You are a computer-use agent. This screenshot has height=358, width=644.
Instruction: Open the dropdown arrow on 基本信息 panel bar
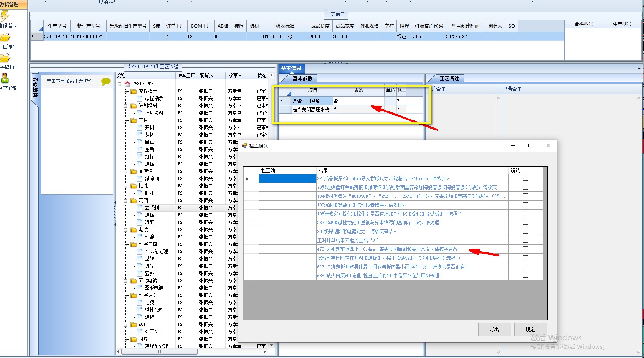coord(639,68)
